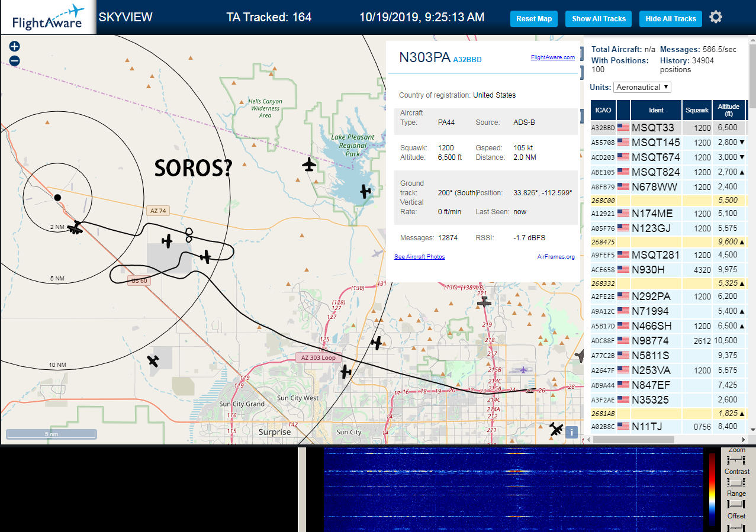Select aircraft icon in bottom-right map corner
Viewport: 756px width, 532px height.
(556, 430)
